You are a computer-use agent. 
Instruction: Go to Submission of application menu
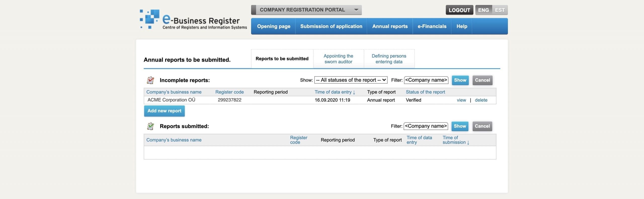click(x=331, y=26)
